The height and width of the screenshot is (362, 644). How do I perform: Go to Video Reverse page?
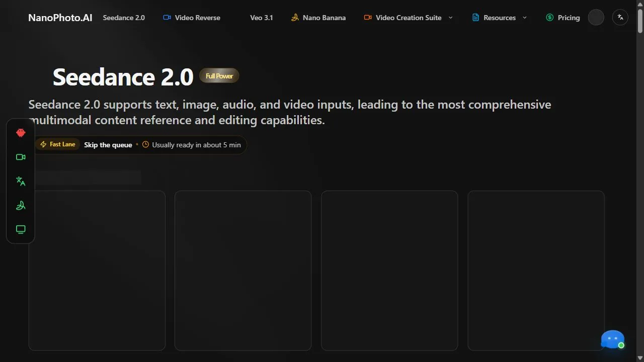(192, 18)
